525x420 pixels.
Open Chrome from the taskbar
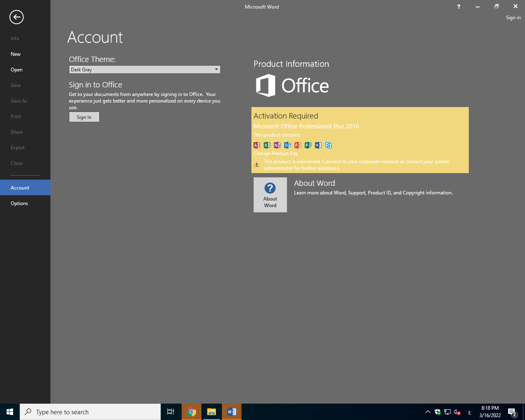pyautogui.click(x=192, y=412)
